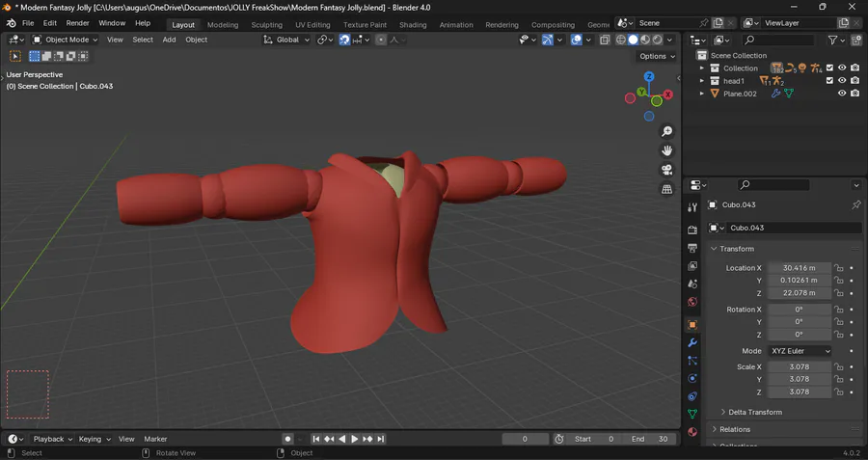The width and height of the screenshot is (868, 460).
Task: Expand the Collection row in outliner
Action: pos(702,68)
